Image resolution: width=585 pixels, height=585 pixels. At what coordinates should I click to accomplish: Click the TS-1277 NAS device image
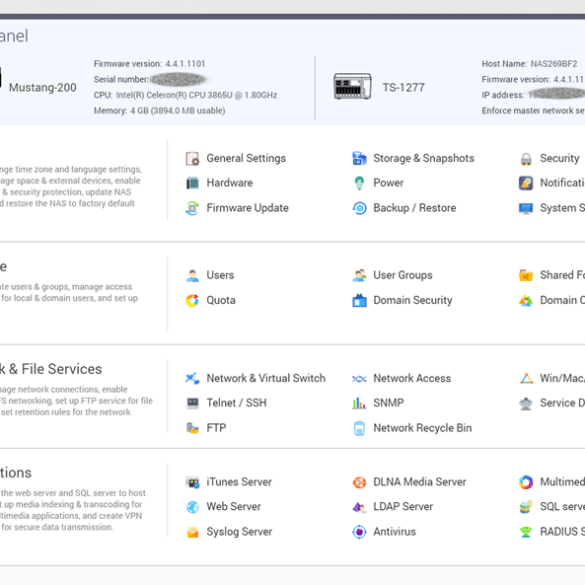[x=352, y=86]
